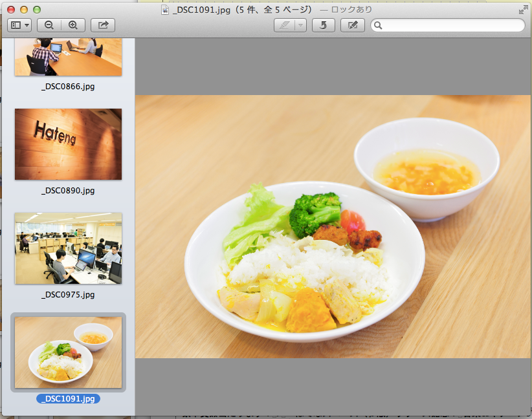The height and width of the screenshot is (419, 532).
Task: Toggle fullscreen with the double-arrow corner icon
Action: tap(523, 10)
